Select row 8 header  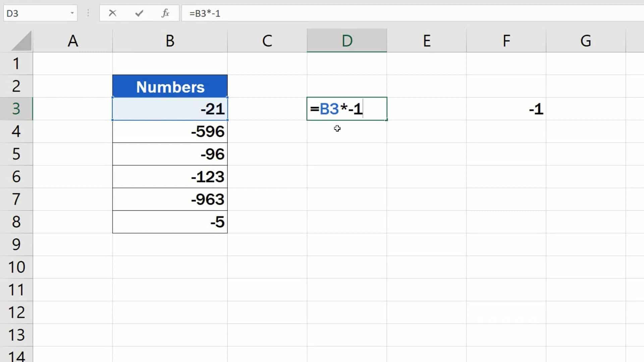pyautogui.click(x=17, y=222)
